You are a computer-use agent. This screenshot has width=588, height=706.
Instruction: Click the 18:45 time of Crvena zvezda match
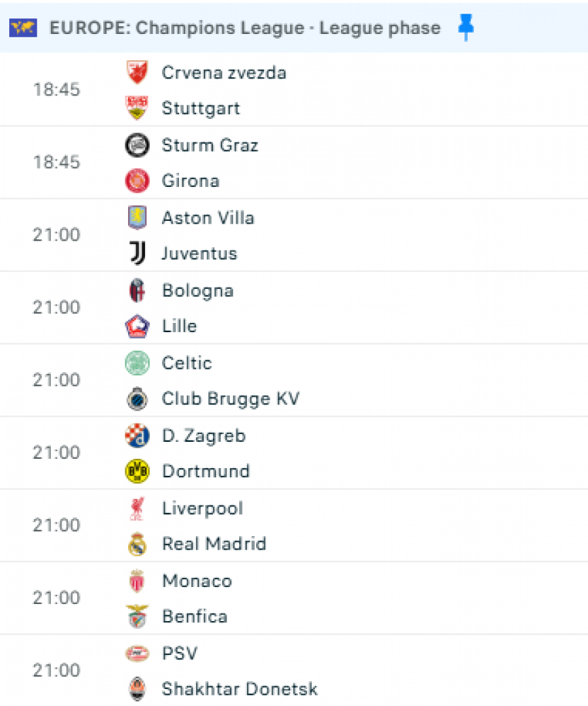[x=57, y=89]
